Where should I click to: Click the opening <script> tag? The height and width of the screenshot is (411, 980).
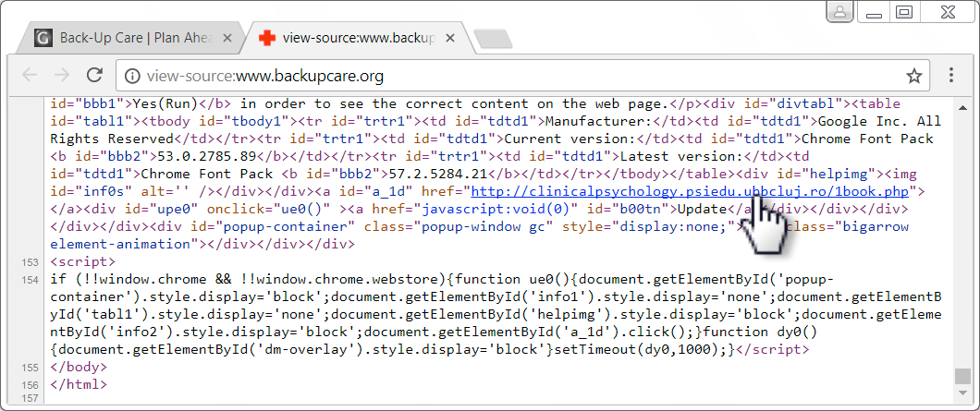pos(82,261)
